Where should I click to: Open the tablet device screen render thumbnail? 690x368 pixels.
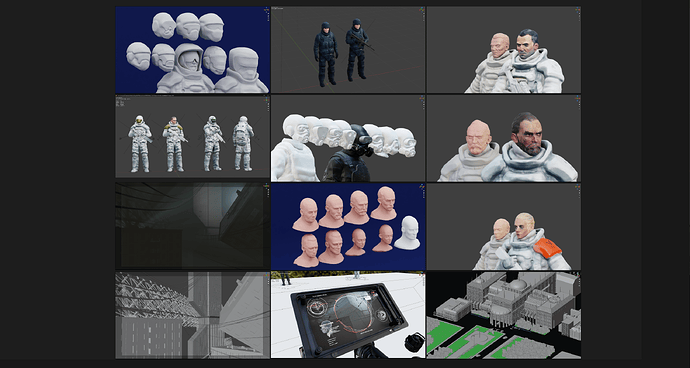[348, 315]
